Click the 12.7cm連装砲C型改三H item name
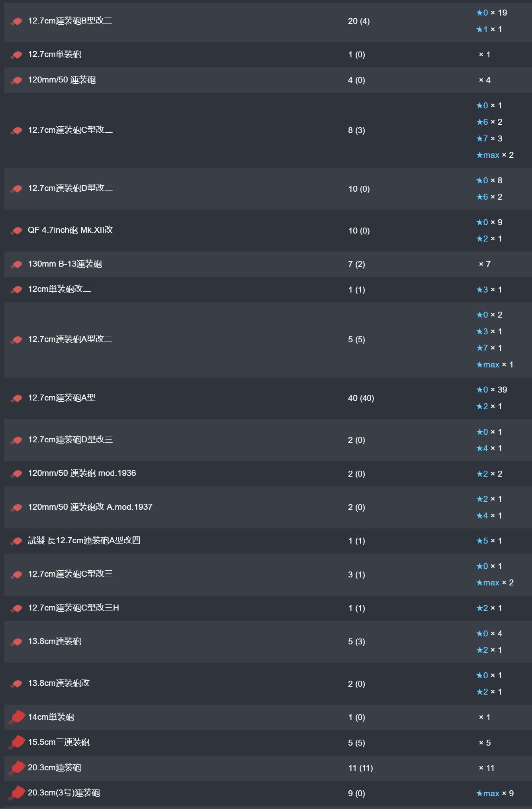The width and height of the screenshot is (532, 809). [73, 608]
